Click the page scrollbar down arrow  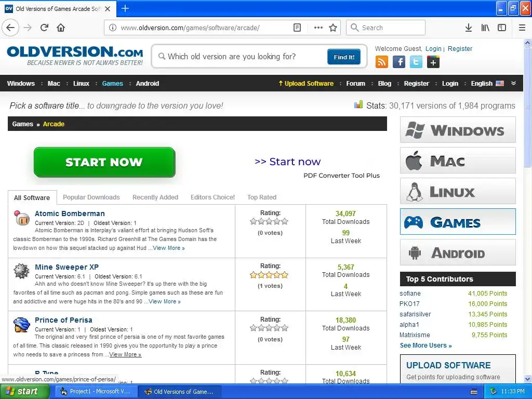click(527, 379)
